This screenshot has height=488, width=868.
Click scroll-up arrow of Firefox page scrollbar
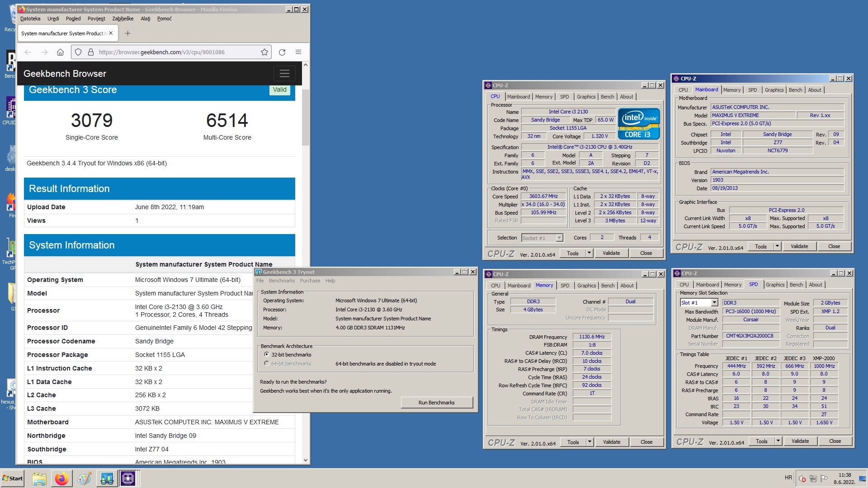coord(306,65)
